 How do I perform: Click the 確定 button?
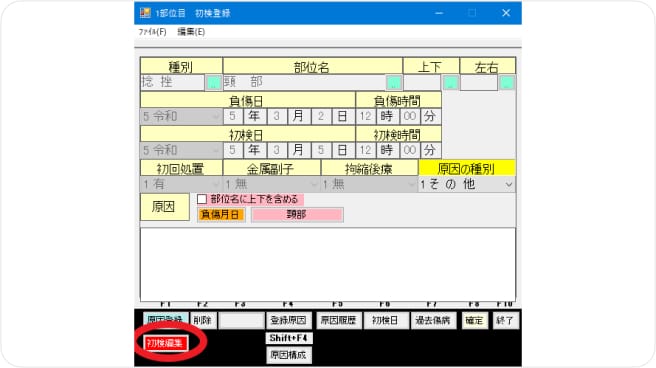pyautogui.click(x=474, y=320)
